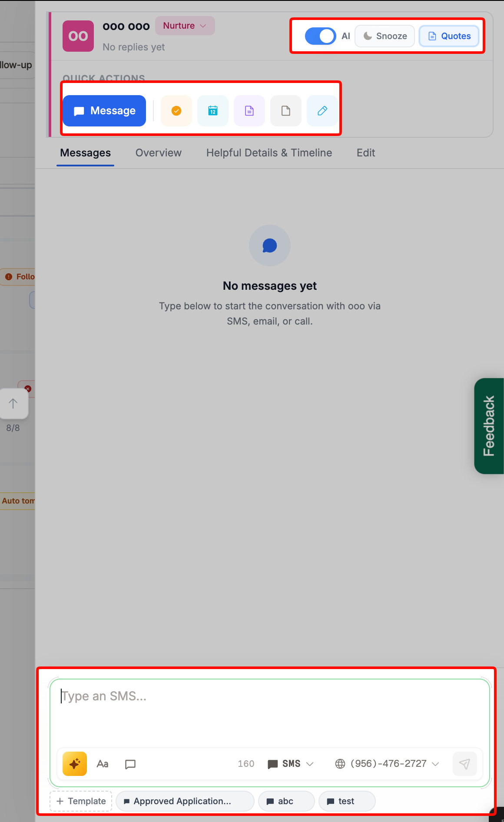
Task: Click the Aa text formatting icon
Action: [103, 764]
